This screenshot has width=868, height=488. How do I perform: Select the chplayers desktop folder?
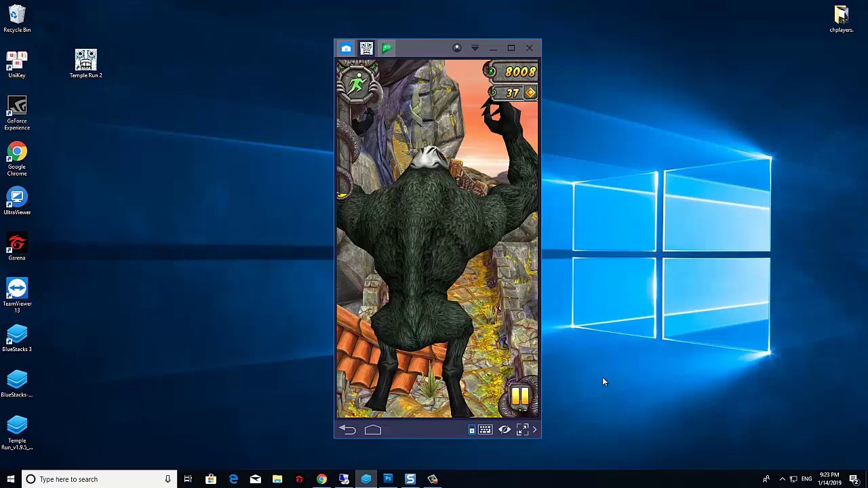pyautogui.click(x=841, y=19)
